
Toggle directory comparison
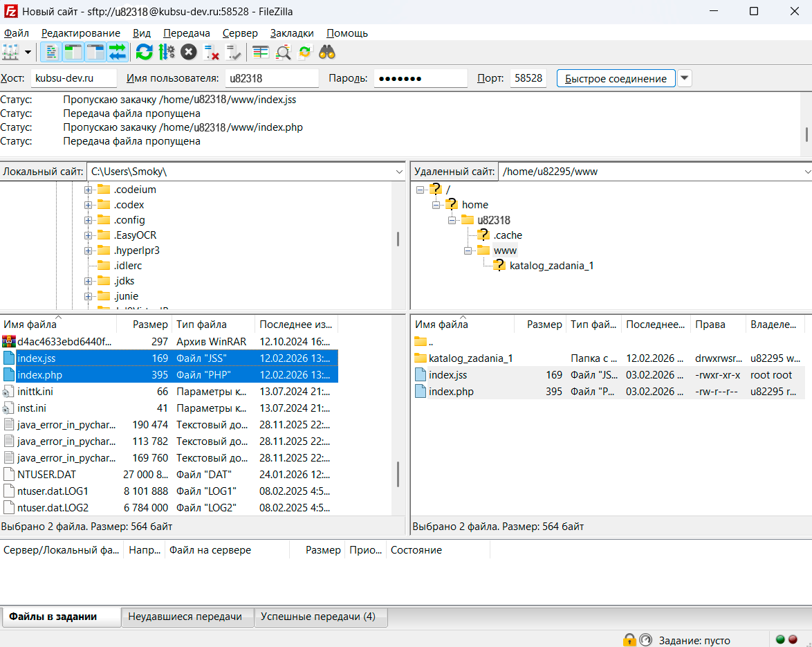pos(283,53)
